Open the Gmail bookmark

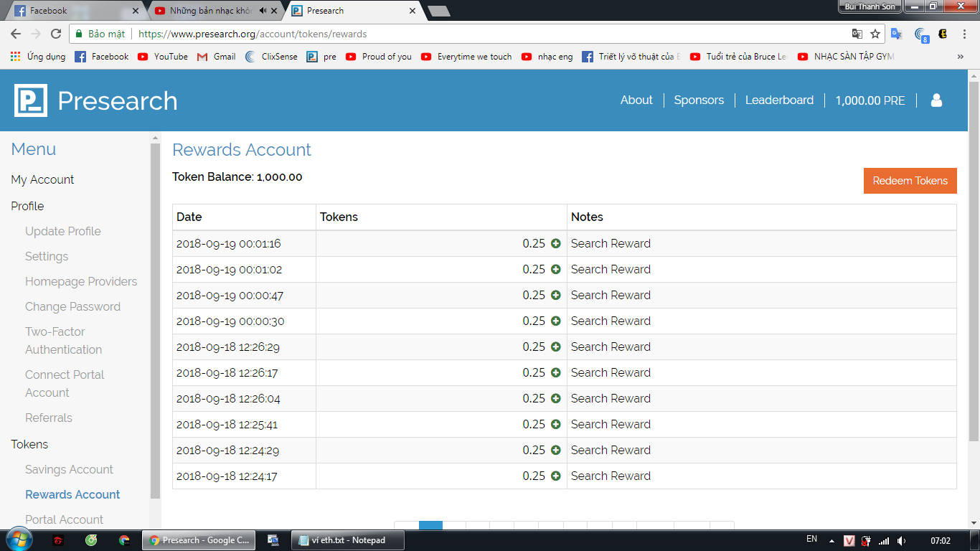(216, 57)
